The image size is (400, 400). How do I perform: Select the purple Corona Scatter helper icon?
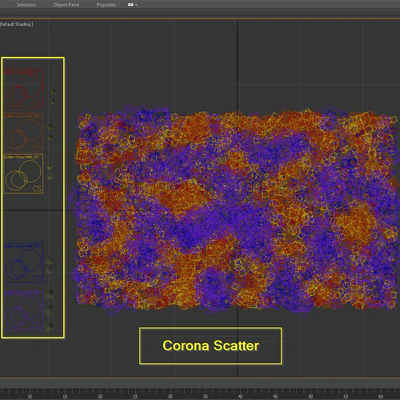click(24, 310)
